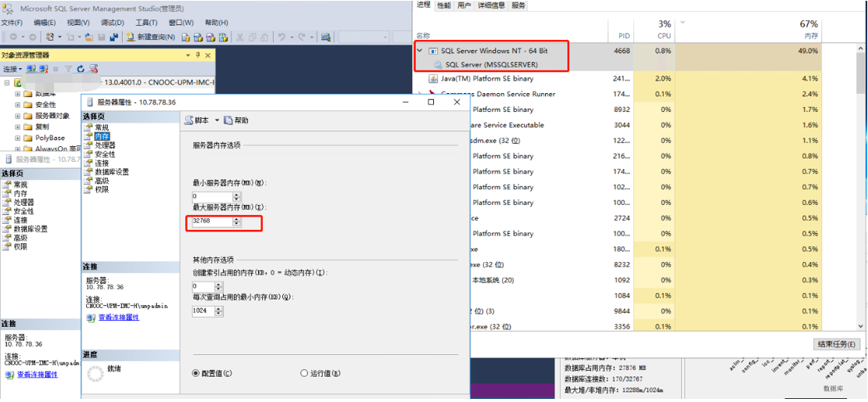
Task: Click 结束任务(E) button in Task Manager
Action: click(x=836, y=344)
